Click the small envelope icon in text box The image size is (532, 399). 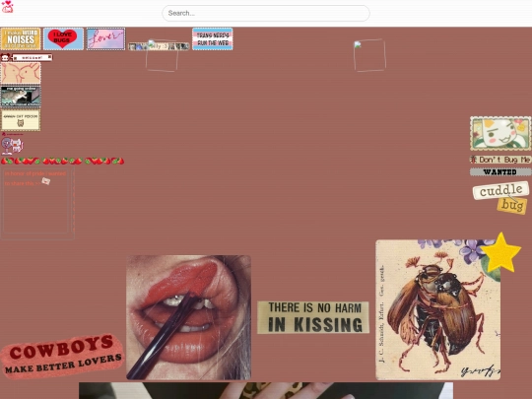click(x=45, y=181)
